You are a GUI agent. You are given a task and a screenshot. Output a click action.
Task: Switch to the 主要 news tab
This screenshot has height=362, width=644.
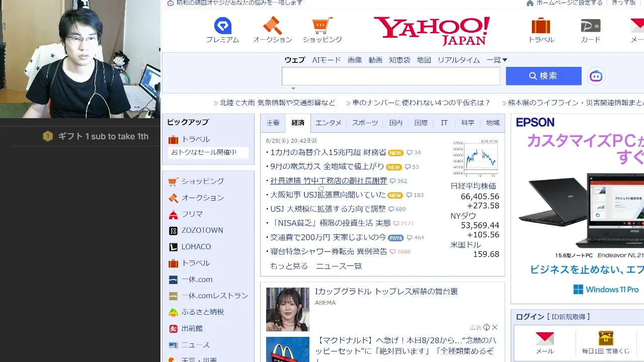pos(273,123)
